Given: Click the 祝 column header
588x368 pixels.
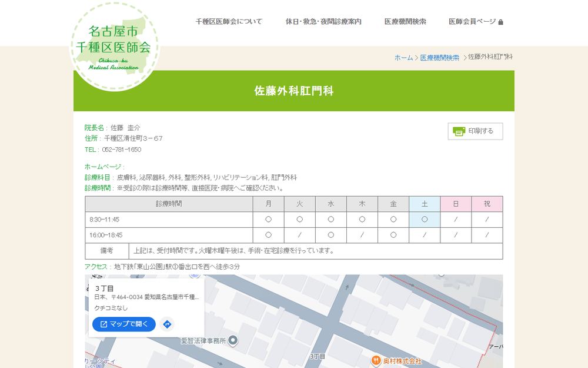Looking at the screenshot, I should click(x=487, y=204).
